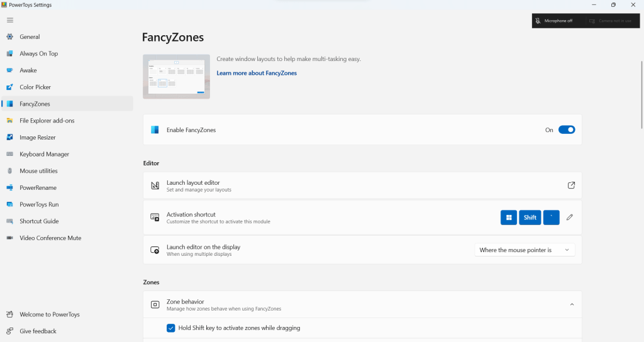644x342 pixels.
Task: Edit activation shortcut with pencil icon
Action: 570,217
